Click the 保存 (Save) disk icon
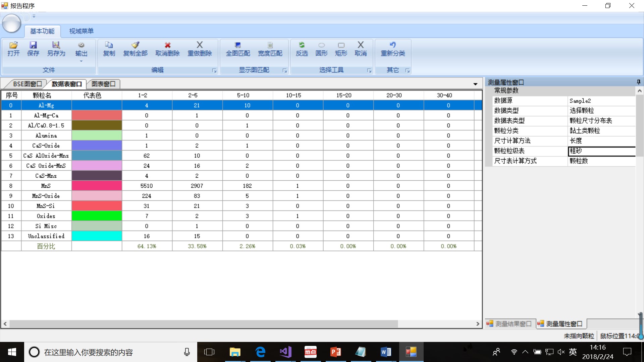Viewport: 644px width, 362px height. (33, 45)
